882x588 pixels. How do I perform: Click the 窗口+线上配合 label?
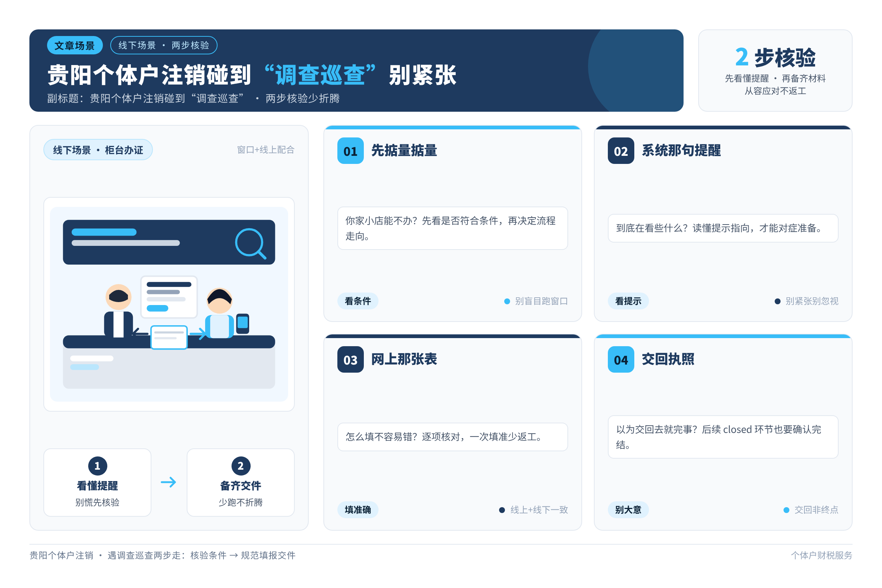(265, 150)
